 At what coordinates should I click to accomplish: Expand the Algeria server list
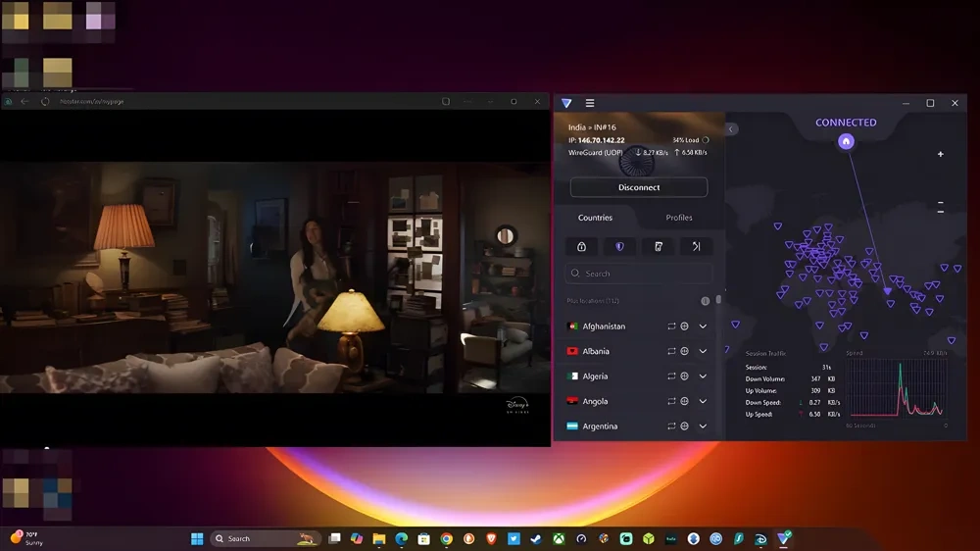click(x=703, y=376)
